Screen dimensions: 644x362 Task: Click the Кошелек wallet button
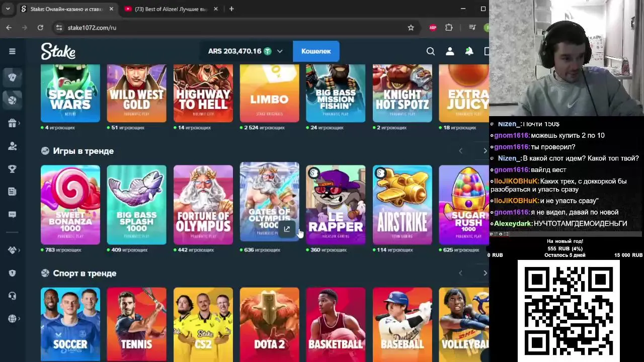click(316, 51)
